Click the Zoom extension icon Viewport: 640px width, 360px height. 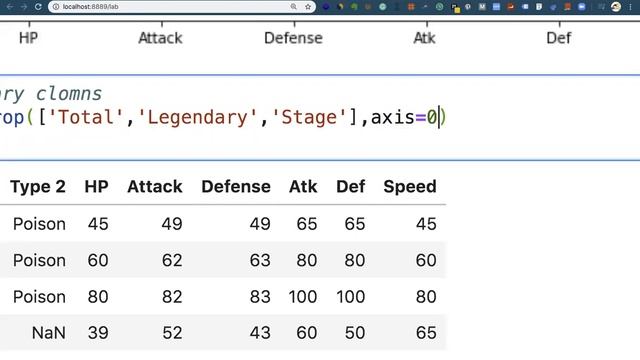click(581, 7)
